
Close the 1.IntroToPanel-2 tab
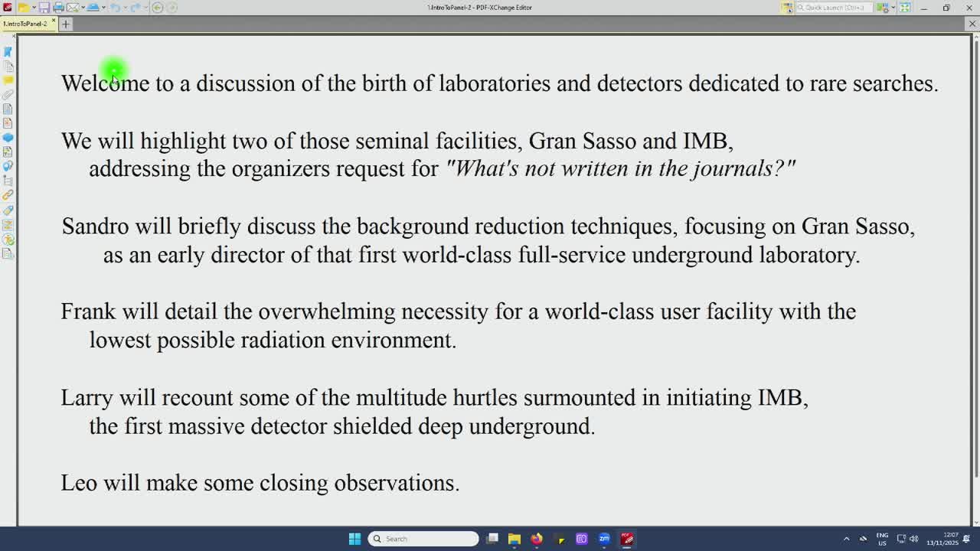click(54, 21)
